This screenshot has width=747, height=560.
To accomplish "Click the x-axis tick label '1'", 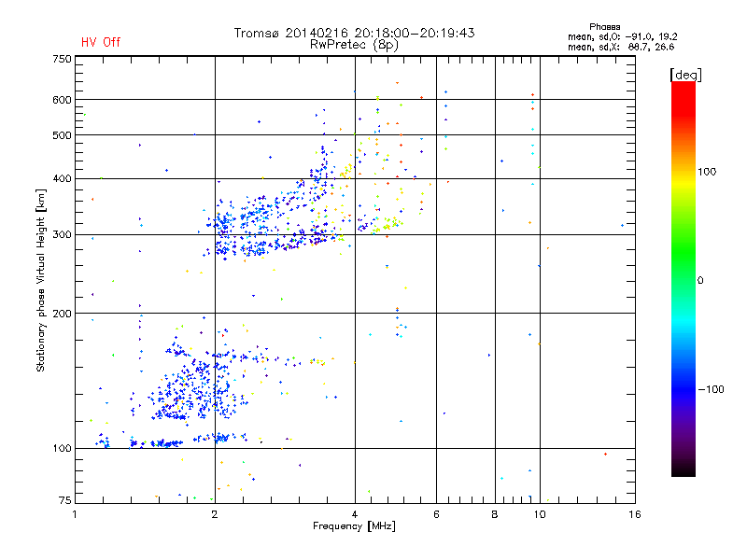I will 75,514.
